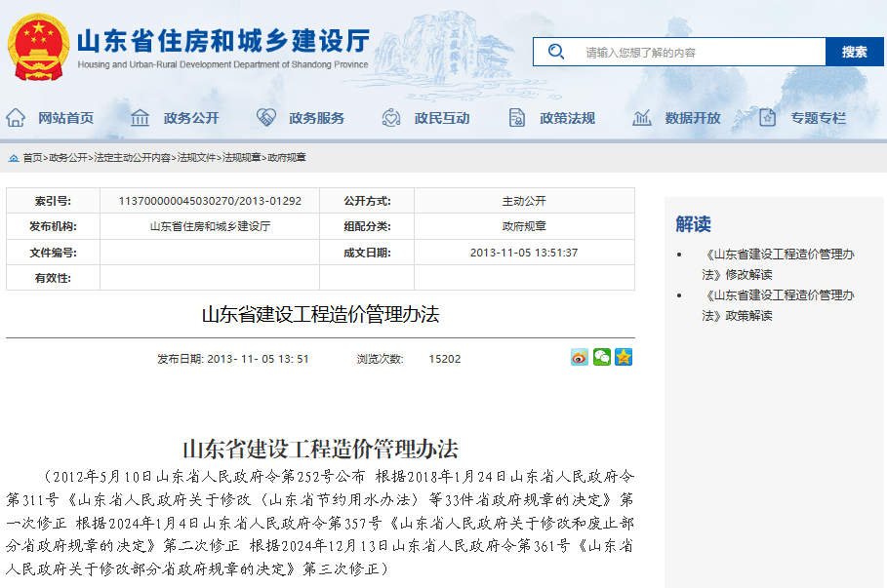Click the heart icon next to 政民互动
The height and width of the screenshot is (588, 887).
tap(390, 115)
